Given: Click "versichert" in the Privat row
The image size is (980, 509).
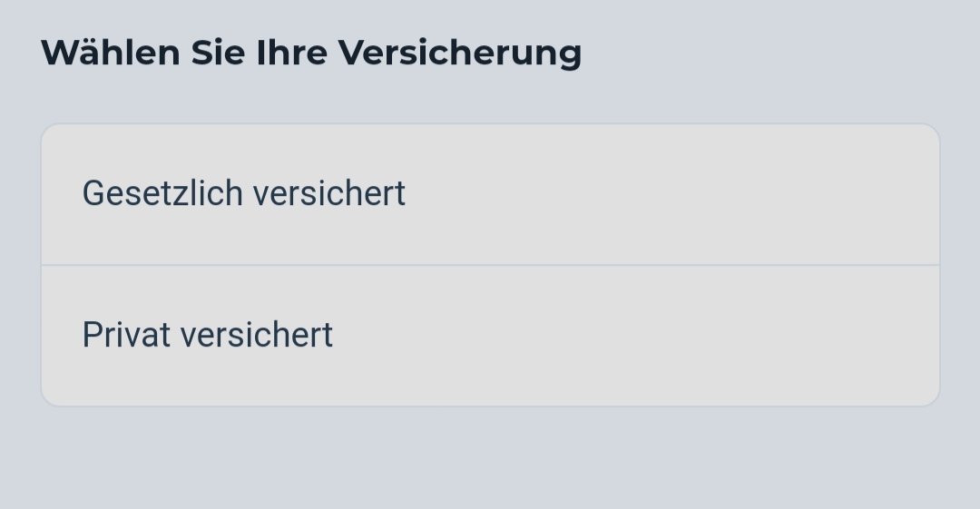Looking at the screenshot, I should coord(257,336).
